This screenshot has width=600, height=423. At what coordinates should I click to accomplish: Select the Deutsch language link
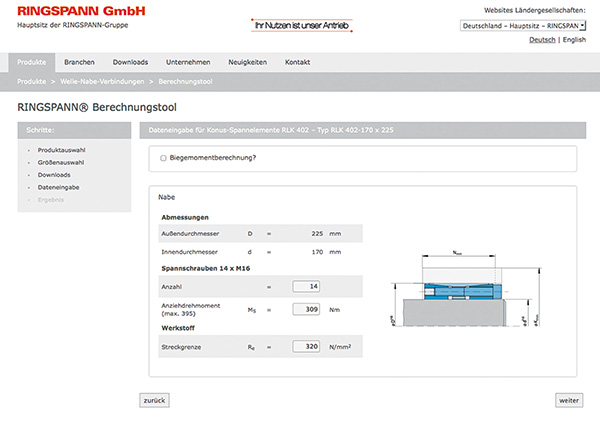[542, 39]
